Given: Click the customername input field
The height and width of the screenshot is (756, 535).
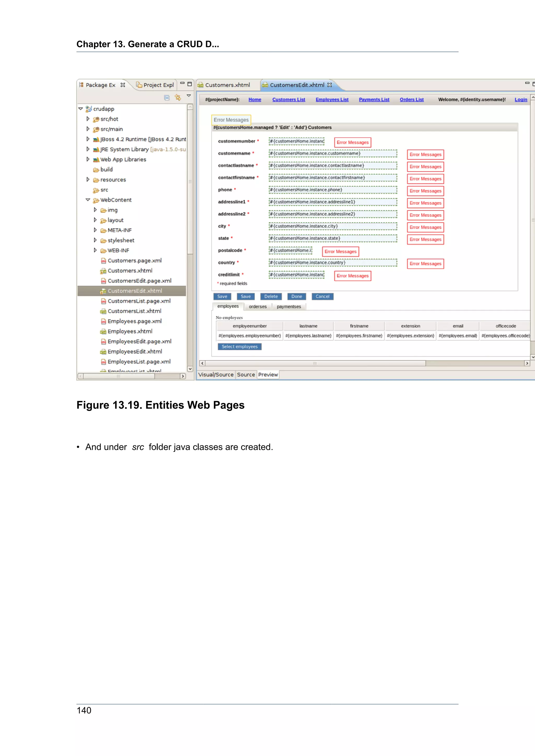Looking at the screenshot, I should pyautogui.click(x=333, y=153).
